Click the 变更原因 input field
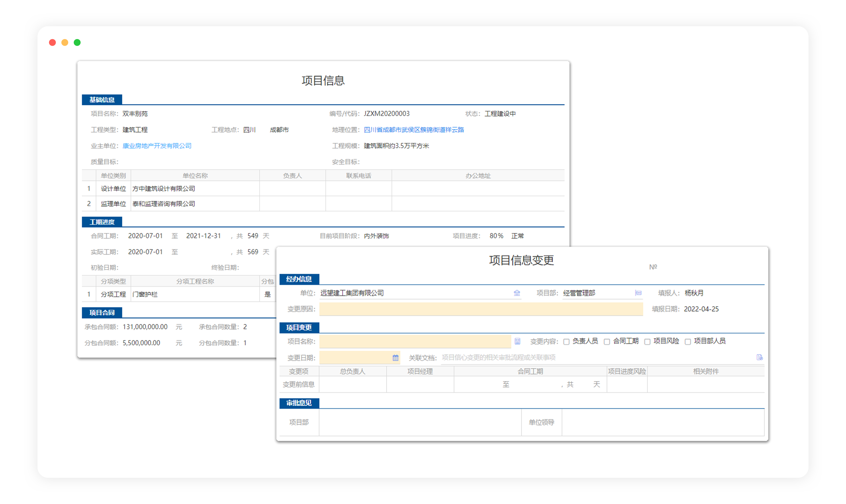Viewport: 846px width, 504px height. pos(481,309)
